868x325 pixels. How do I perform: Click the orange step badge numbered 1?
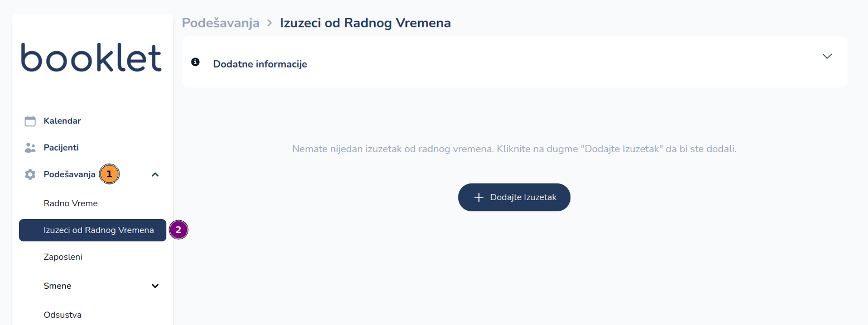point(109,174)
